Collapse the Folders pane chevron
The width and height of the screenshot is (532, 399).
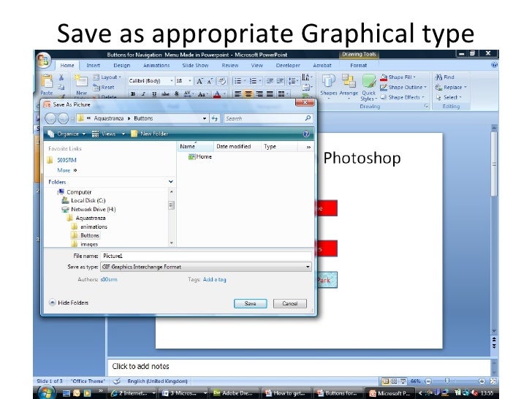[x=171, y=182]
